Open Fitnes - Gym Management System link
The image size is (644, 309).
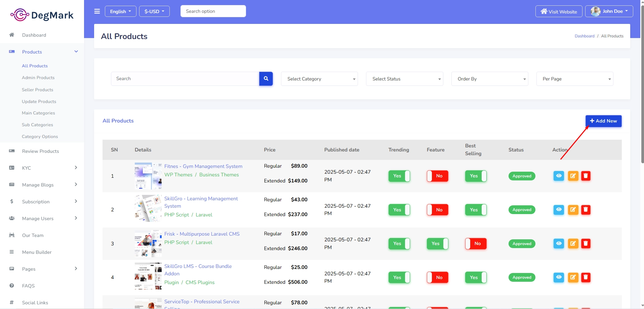(x=203, y=166)
